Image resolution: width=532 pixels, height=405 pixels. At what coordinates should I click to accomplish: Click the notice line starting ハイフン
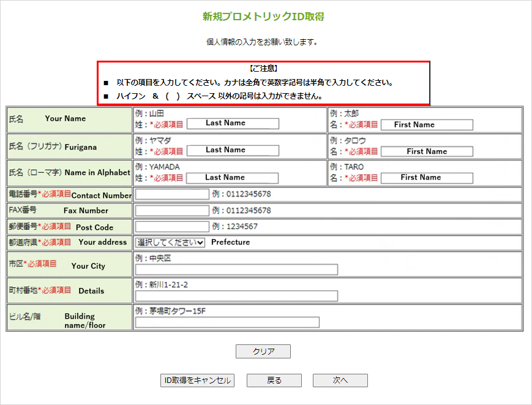click(219, 96)
